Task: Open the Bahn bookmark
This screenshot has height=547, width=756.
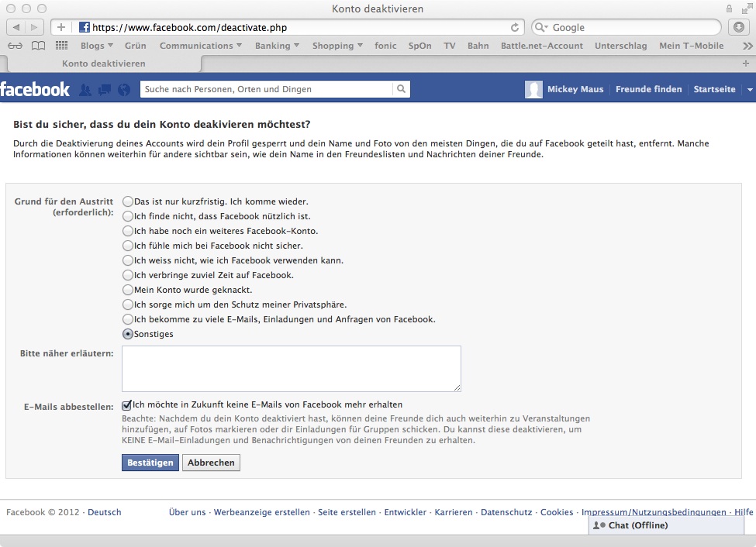Action: point(478,46)
